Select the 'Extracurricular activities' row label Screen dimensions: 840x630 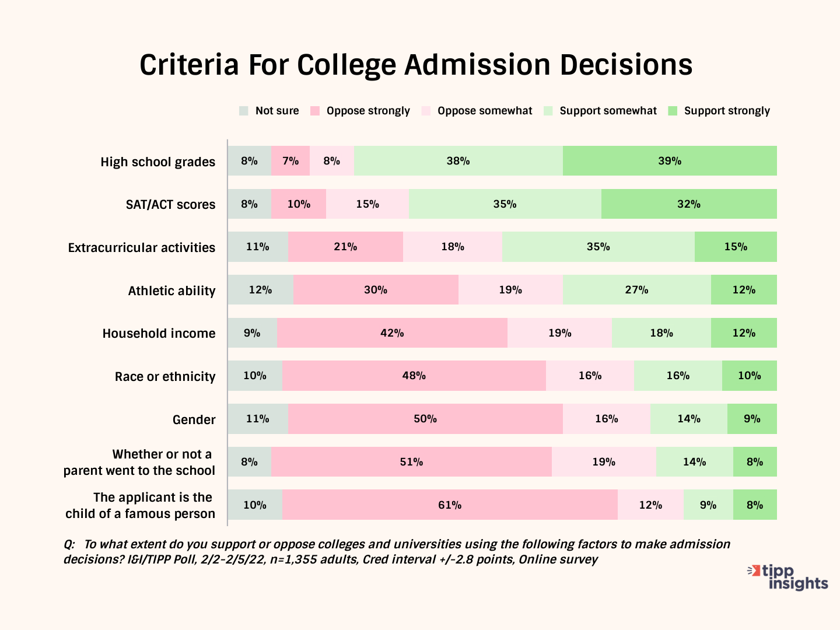[x=142, y=248]
